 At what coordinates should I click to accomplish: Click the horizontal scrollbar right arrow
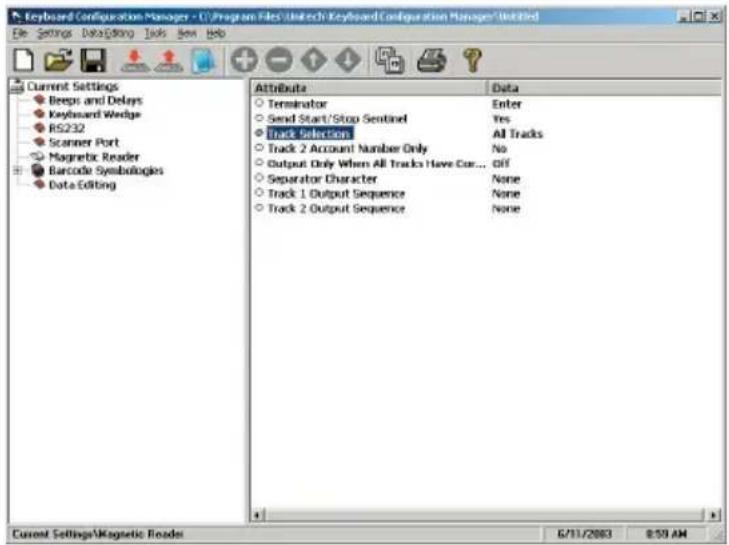click(x=714, y=515)
